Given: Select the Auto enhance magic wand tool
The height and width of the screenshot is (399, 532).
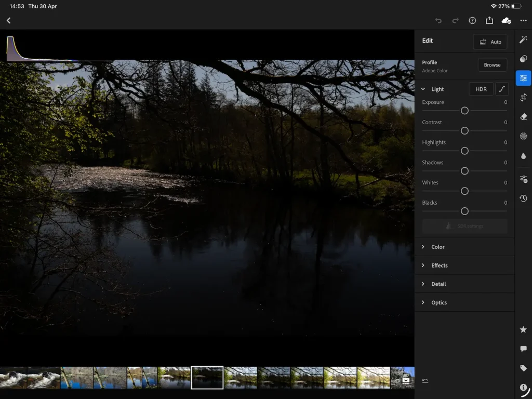Looking at the screenshot, I should [524, 39].
